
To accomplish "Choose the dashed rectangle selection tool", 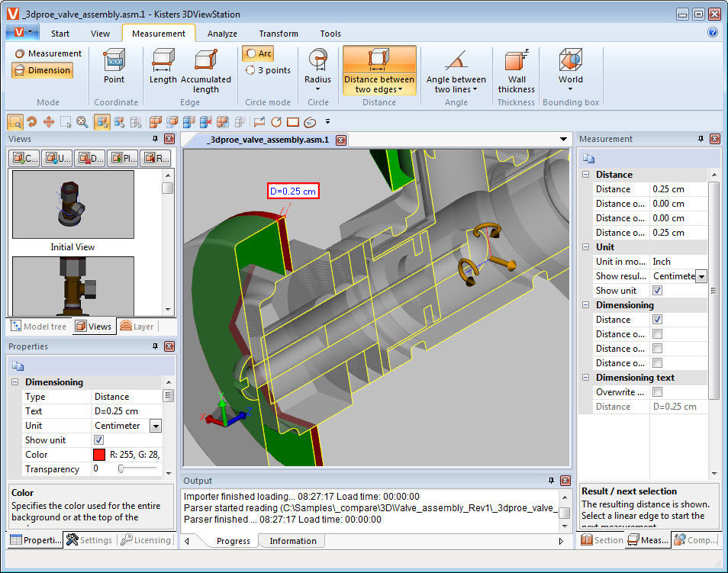I will (x=66, y=122).
